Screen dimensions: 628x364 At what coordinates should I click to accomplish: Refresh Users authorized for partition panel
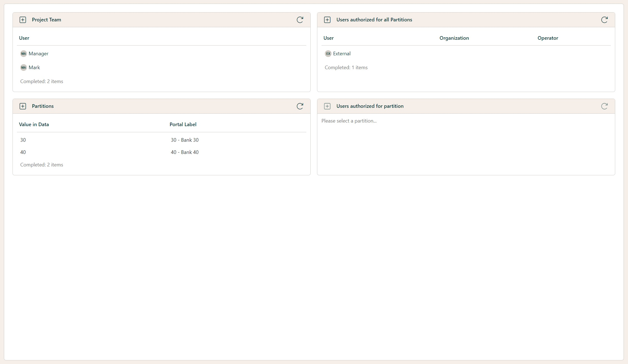coord(604,106)
